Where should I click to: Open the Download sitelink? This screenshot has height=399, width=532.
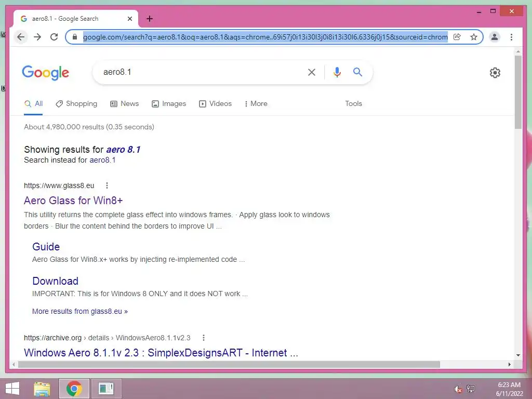(55, 281)
